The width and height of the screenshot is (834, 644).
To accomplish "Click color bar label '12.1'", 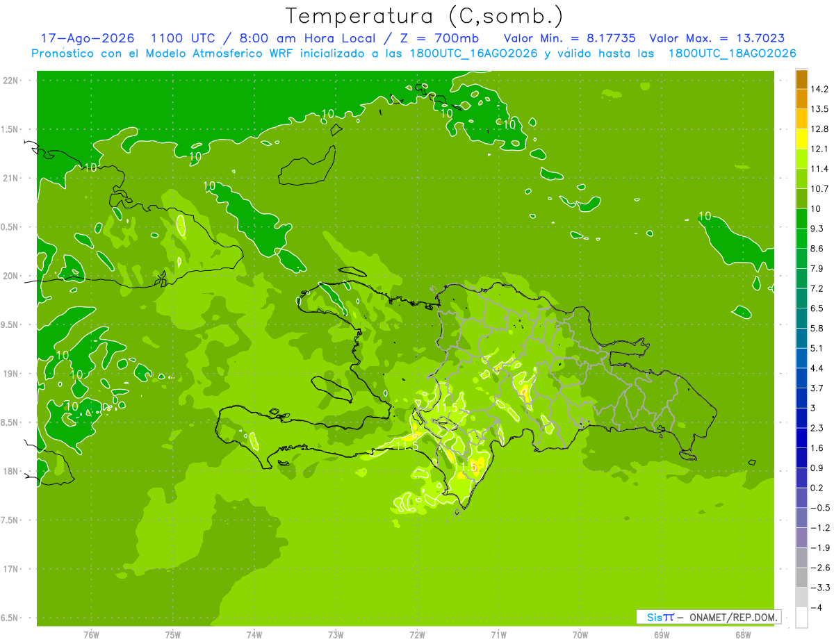I will pyautogui.click(x=819, y=149).
